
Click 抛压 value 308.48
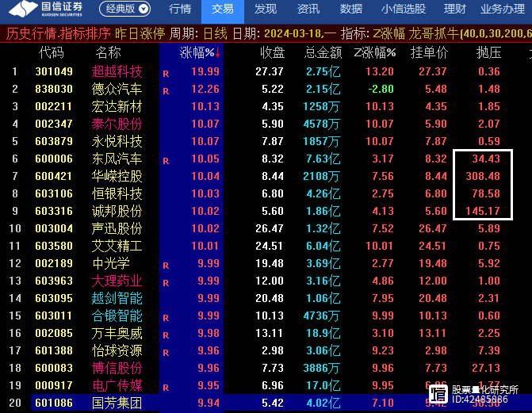(483, 176)
